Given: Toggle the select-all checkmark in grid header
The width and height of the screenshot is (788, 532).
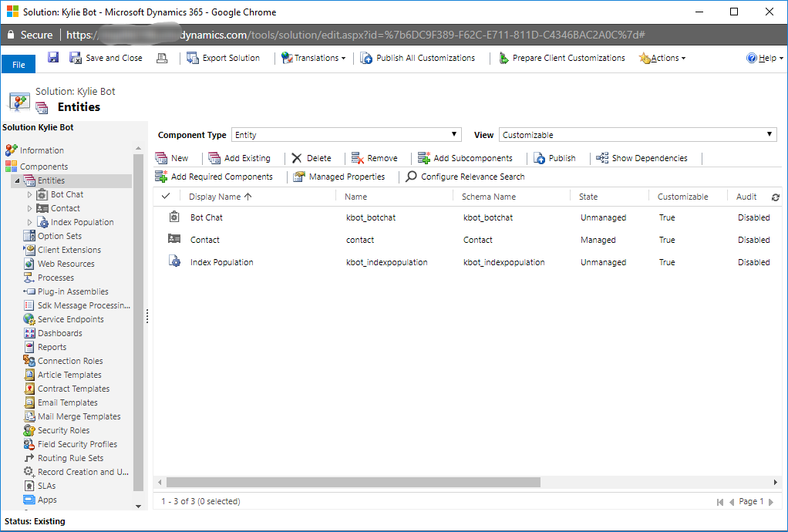Looking at the screenshot, I should point(166,197).
